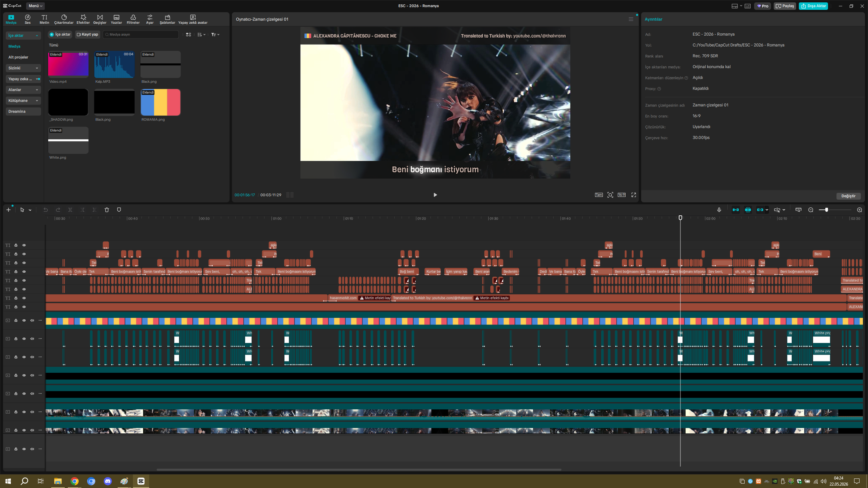Viewport: 868px width, 488px height.
Task: Open the Menü dropdown
Action: (x=35, y=6)
